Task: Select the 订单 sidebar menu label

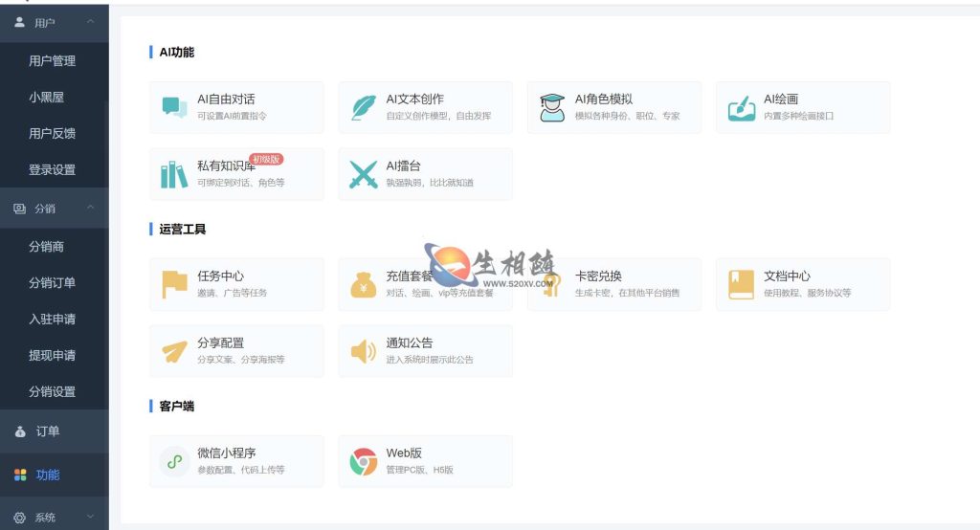Action: [x=48, y=431]
